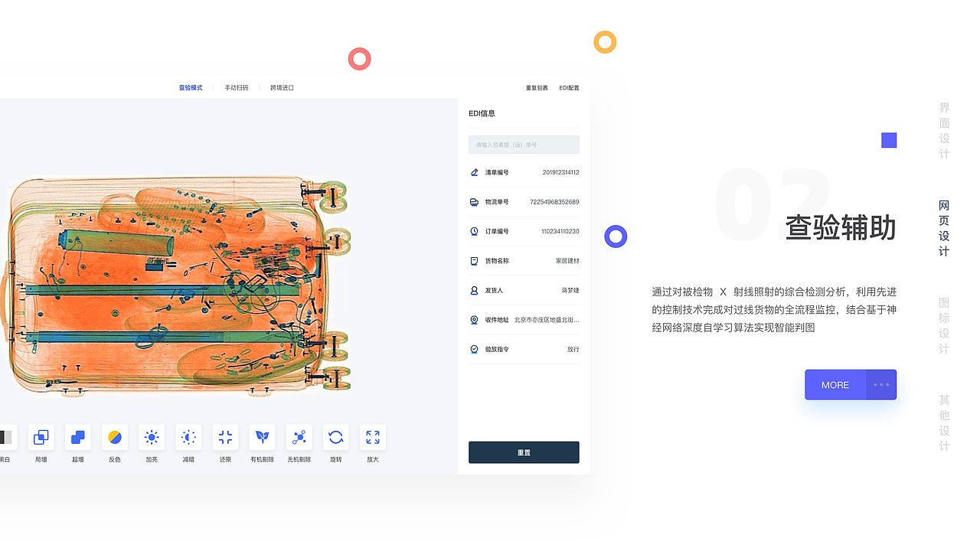The image size is (980, 551).
Task: Click the pencil icon beside 清单编号
Action: (x=474, y=172)
